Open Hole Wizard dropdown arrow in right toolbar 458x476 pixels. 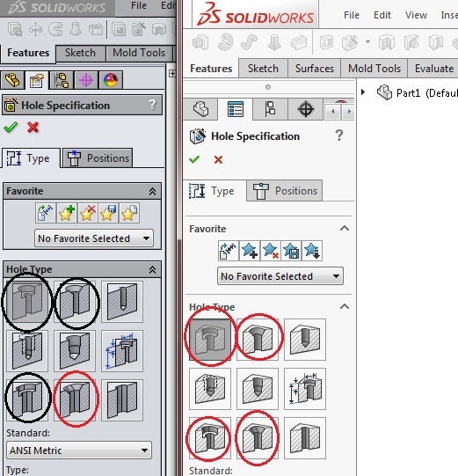367,41
